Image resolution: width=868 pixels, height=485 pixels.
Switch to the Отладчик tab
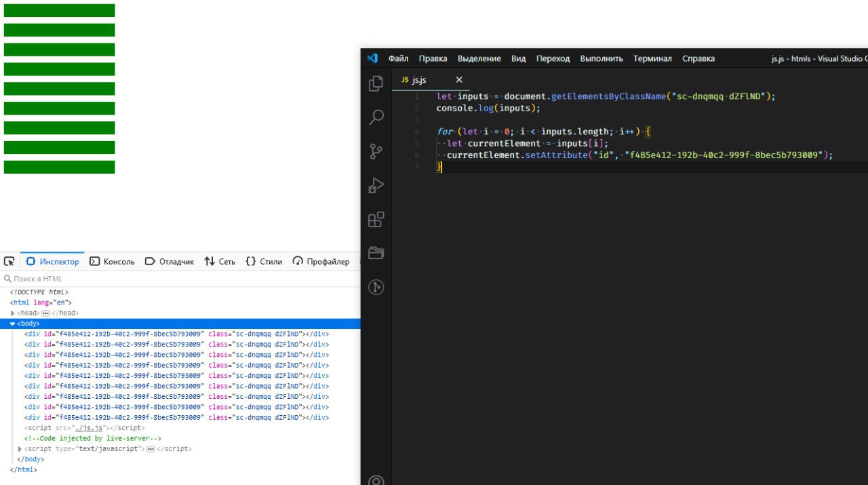pos(170,261)
